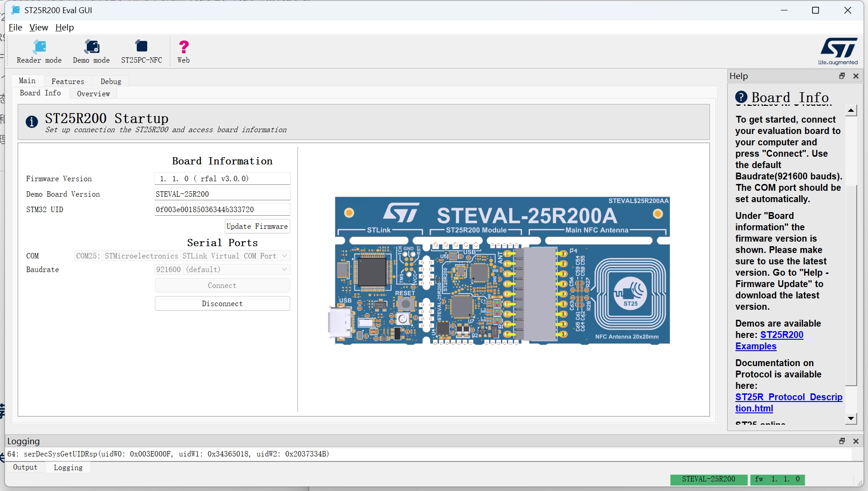Click the ST life.augmented logo
Viewport: 868px width, 491px height.
coord(838,51)
